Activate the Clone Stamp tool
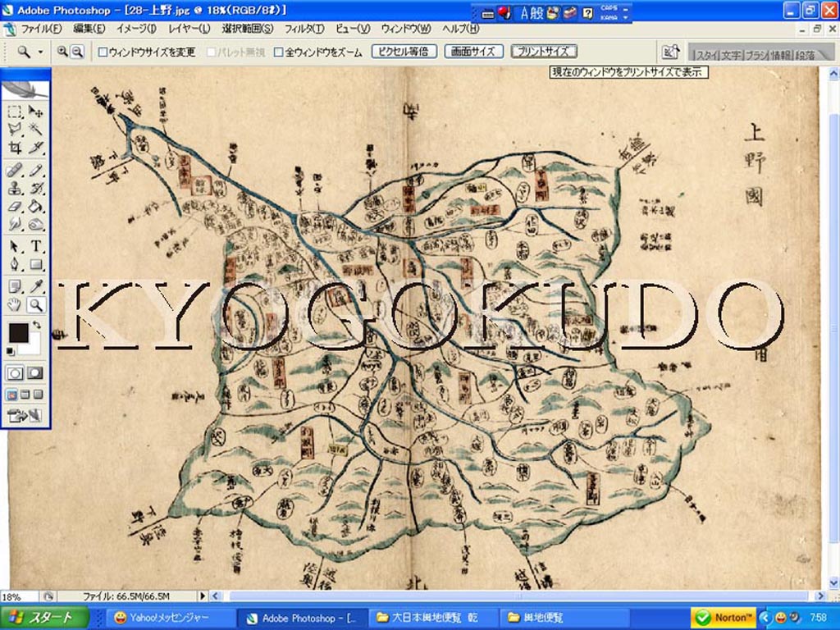 coord(15,188)
